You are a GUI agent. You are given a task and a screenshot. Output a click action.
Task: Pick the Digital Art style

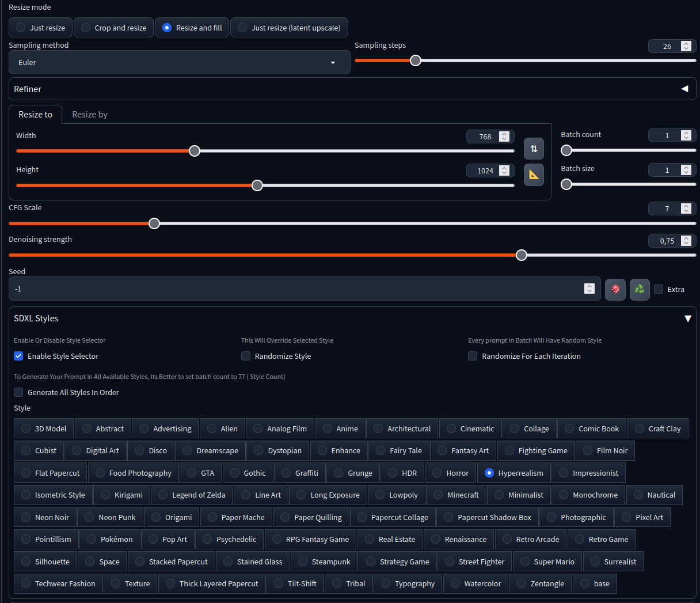coord(96,450)
